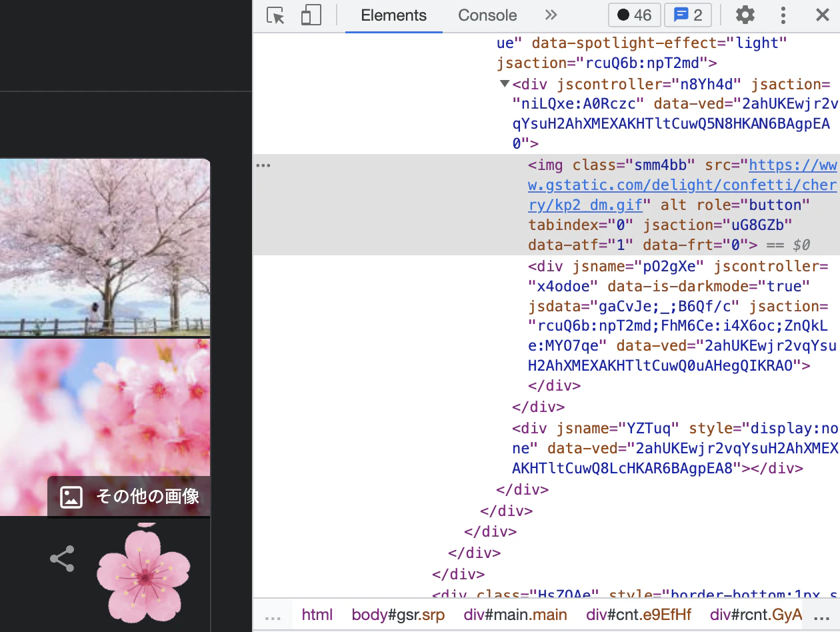Click the style="display:none" attribute value
Screen dimensions: 840x632
[x=674, y=438]
